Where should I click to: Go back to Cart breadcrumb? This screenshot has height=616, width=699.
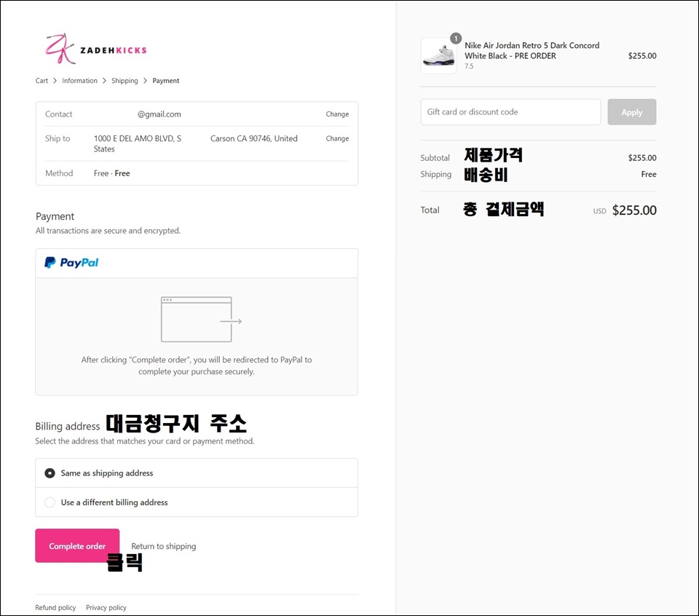[42, 81]
